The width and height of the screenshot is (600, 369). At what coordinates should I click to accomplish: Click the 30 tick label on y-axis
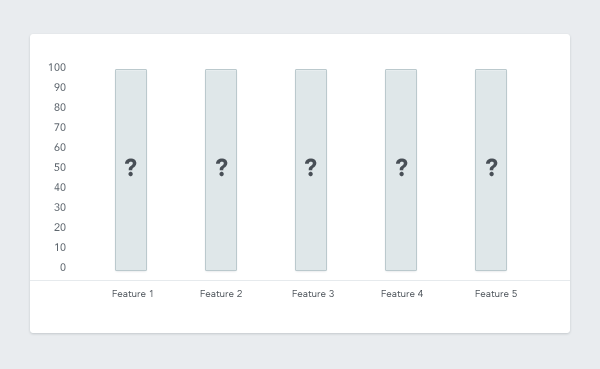[x=60, y=207]
